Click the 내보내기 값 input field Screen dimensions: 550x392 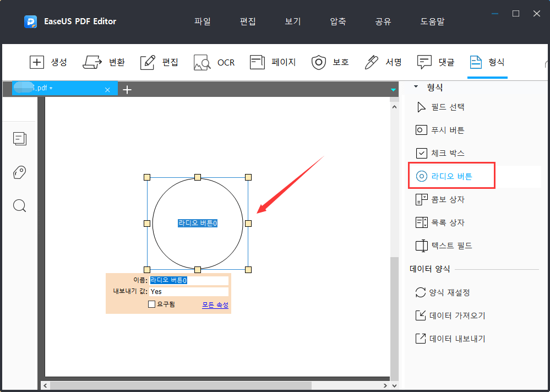click(188, 292)
